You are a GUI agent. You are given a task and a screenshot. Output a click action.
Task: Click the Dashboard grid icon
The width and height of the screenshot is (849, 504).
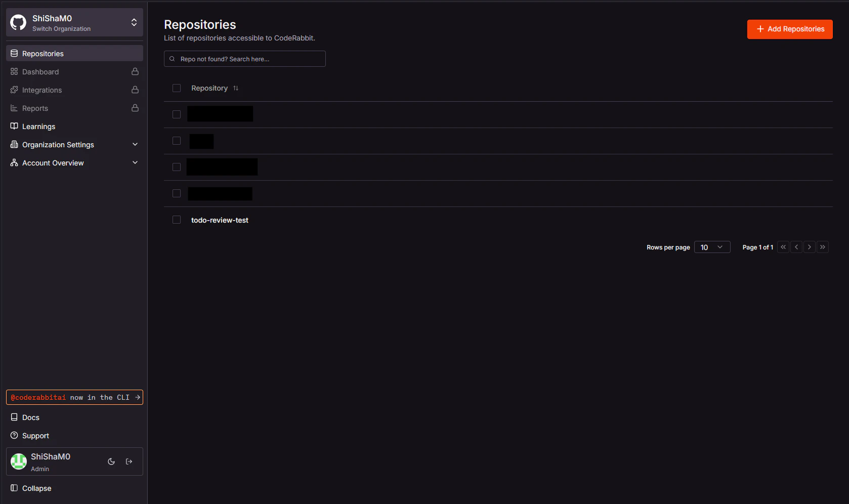click(x=14, y=71)
